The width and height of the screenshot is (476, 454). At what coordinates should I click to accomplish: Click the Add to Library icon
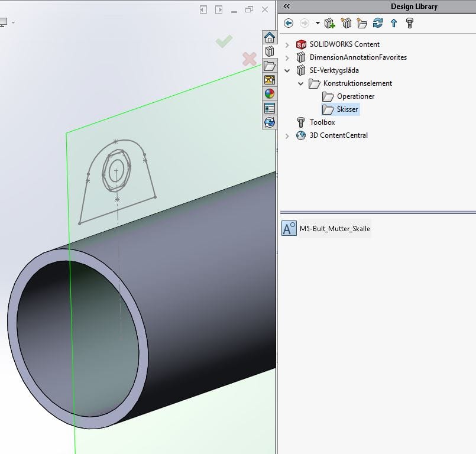(330, 23)
